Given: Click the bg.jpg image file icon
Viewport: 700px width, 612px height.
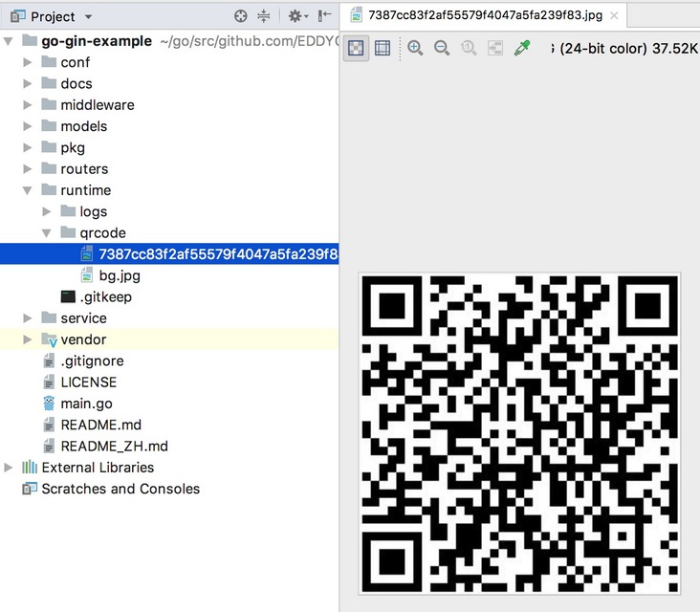Looking at the screenshot, I should tap(87, 275).
